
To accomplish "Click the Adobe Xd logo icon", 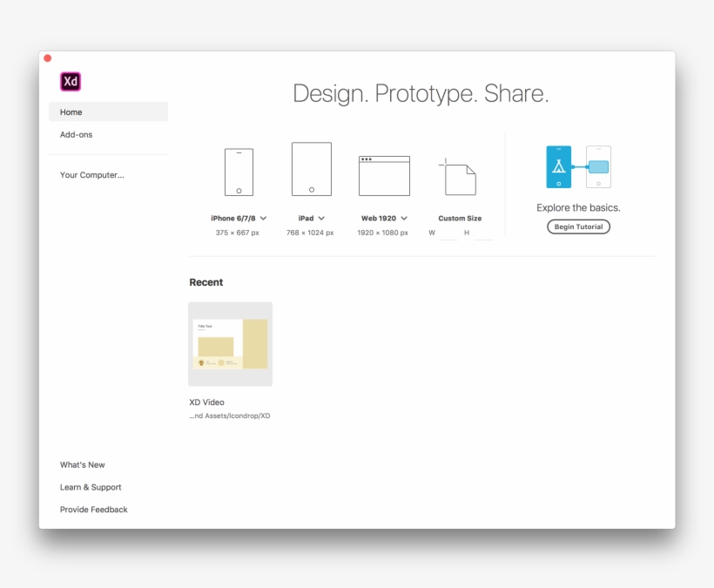I will point(71,82).
